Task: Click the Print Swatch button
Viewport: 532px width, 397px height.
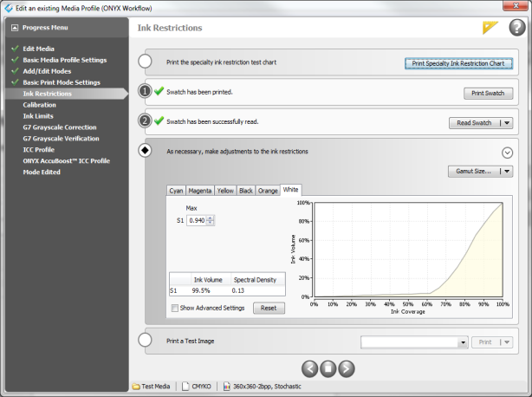Action: (x=489, y=93)
